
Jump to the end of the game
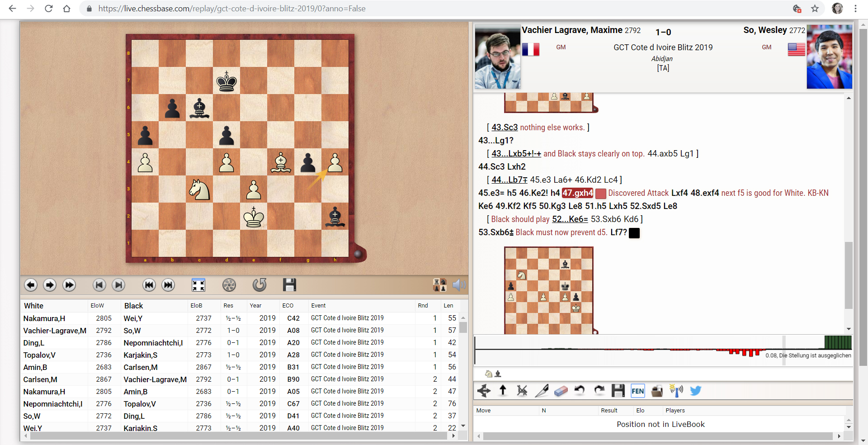coord(168,285)
